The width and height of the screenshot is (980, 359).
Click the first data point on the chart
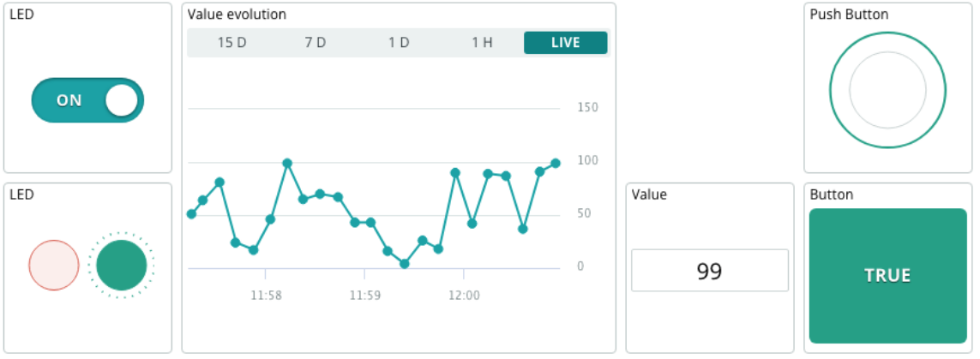(191, 214)
